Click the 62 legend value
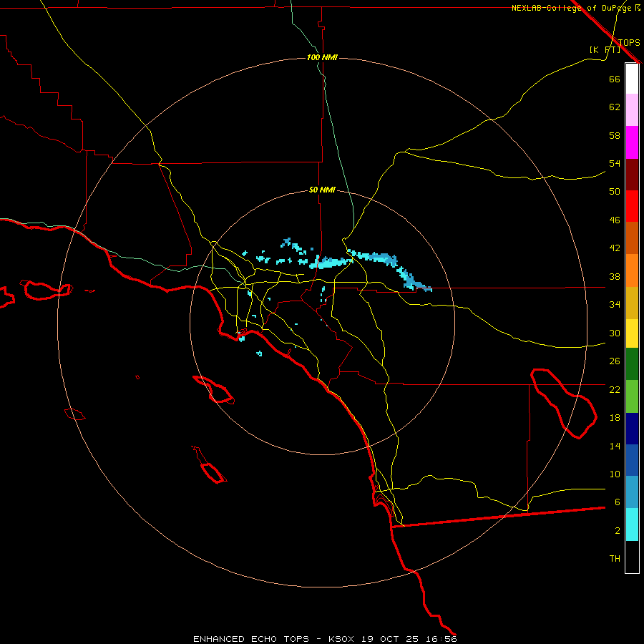This screenshot has width=644, height=644. tap(615, 107)
